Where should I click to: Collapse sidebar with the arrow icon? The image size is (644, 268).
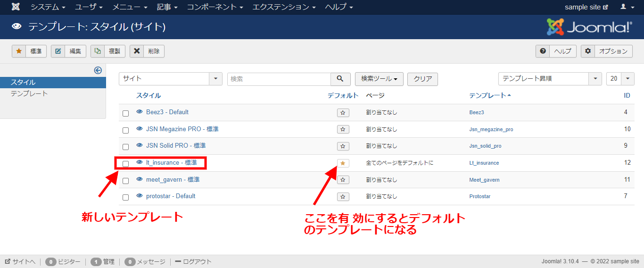coord(98,70)
